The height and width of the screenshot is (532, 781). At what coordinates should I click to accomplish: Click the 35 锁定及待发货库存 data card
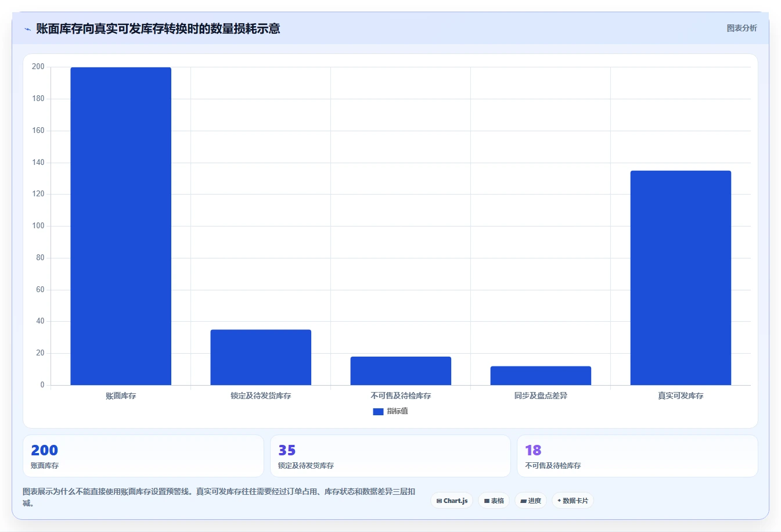[390, 456]
